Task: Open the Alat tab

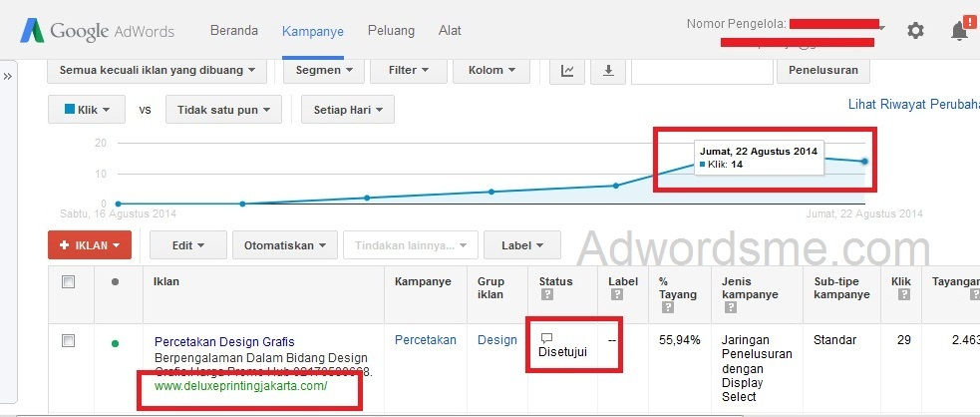Action: [450, 30]
